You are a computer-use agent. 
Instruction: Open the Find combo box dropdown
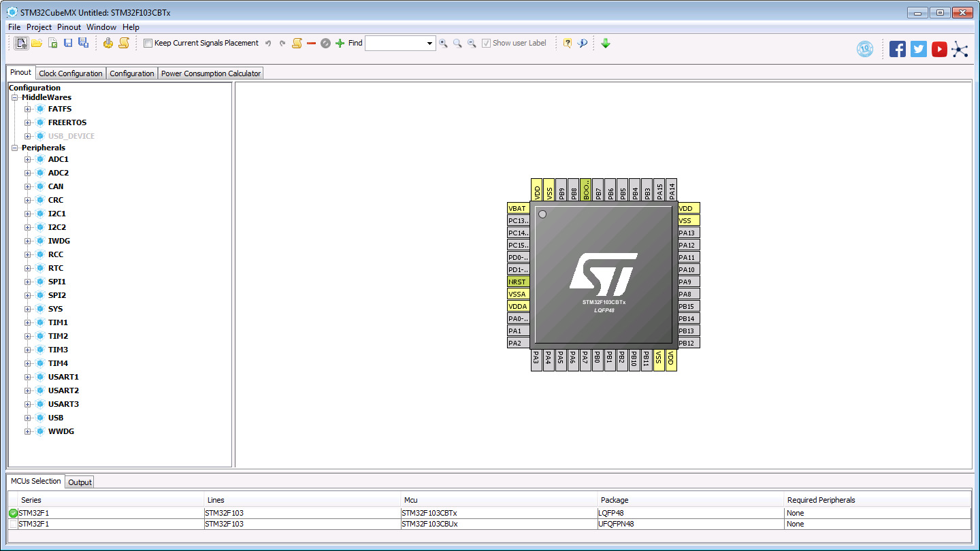tap(429, 44)
